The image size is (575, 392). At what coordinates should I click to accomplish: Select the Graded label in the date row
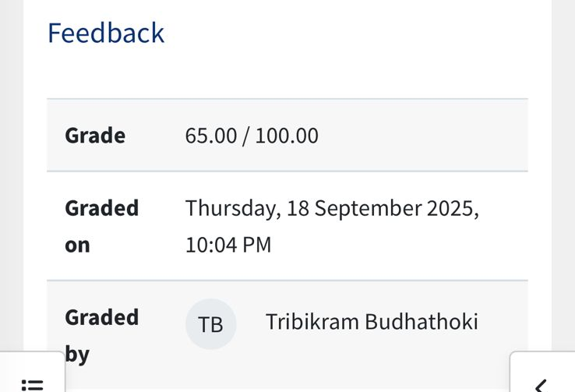[x=102, y=208]
